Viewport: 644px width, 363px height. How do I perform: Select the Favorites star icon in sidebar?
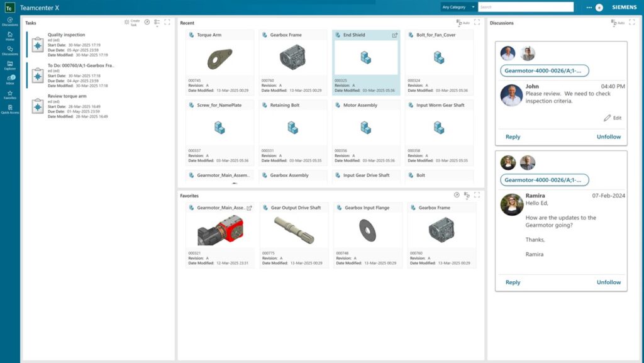(x=11, y=94)
